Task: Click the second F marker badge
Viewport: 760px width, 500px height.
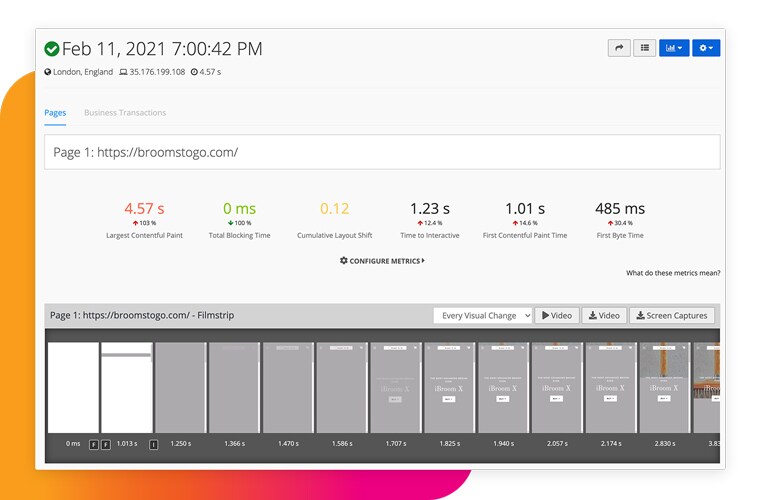Action: (106, 444)
